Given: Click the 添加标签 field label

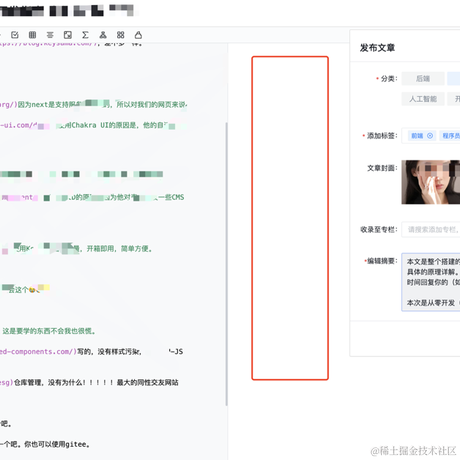Looking at the screenshot, I should tap(382, 136).
